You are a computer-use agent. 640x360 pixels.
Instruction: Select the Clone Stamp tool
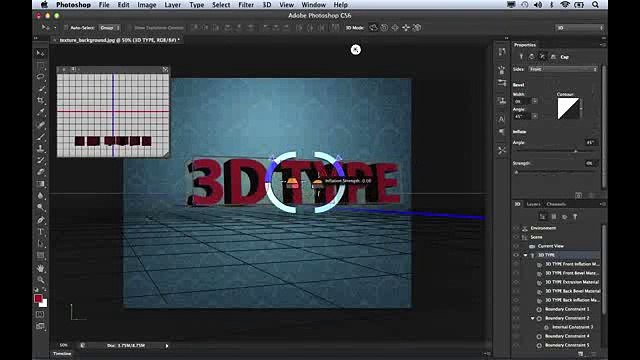pyautogui.click(x=40, y=148)
